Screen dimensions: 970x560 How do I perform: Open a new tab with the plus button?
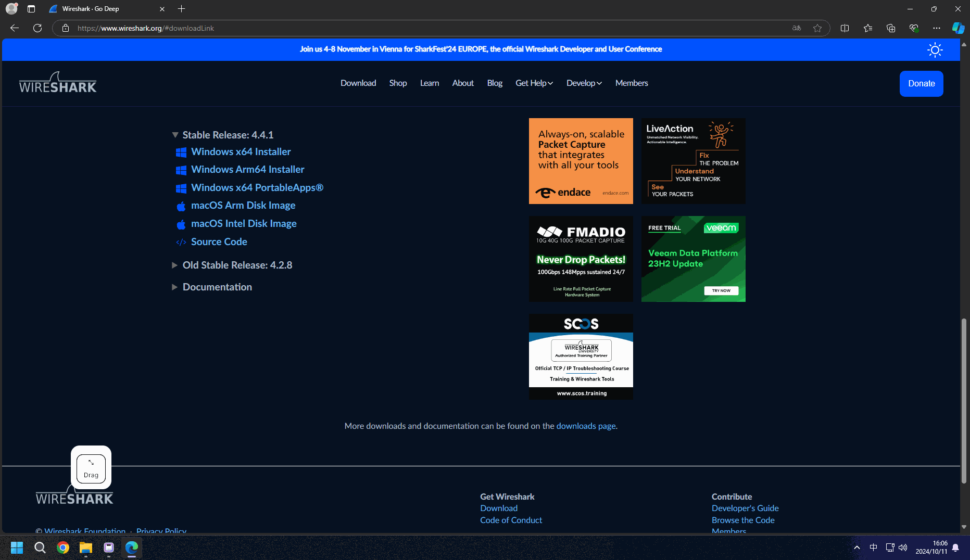click(181, 9)
